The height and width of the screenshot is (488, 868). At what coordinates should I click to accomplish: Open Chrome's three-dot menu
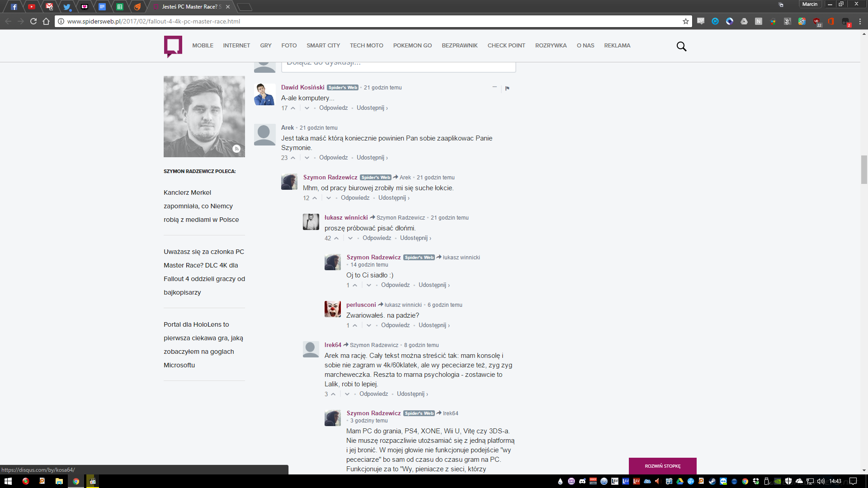click(x=860, y=21)
